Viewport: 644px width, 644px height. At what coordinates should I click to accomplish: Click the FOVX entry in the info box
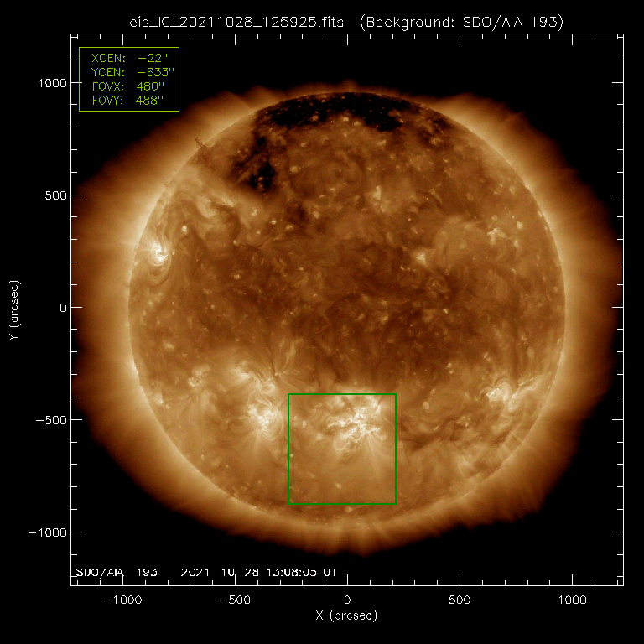click(127, 86)
